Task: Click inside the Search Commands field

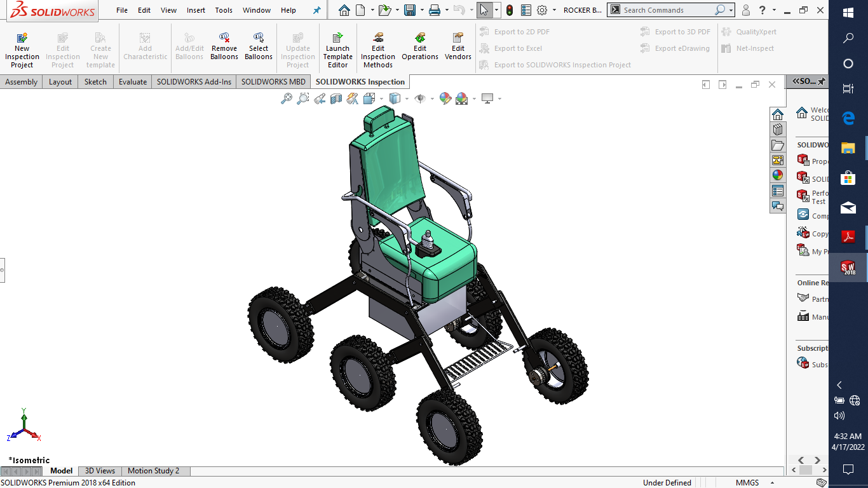Action: [666, 10]
